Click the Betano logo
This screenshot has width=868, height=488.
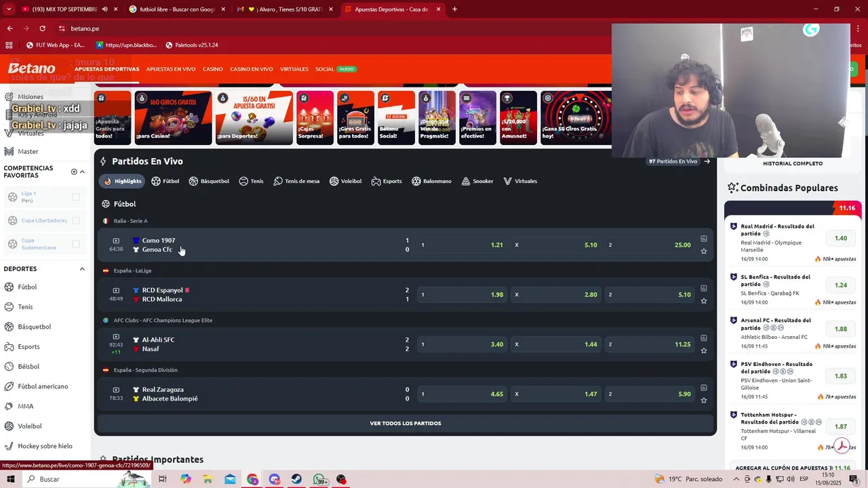point(32,68)
